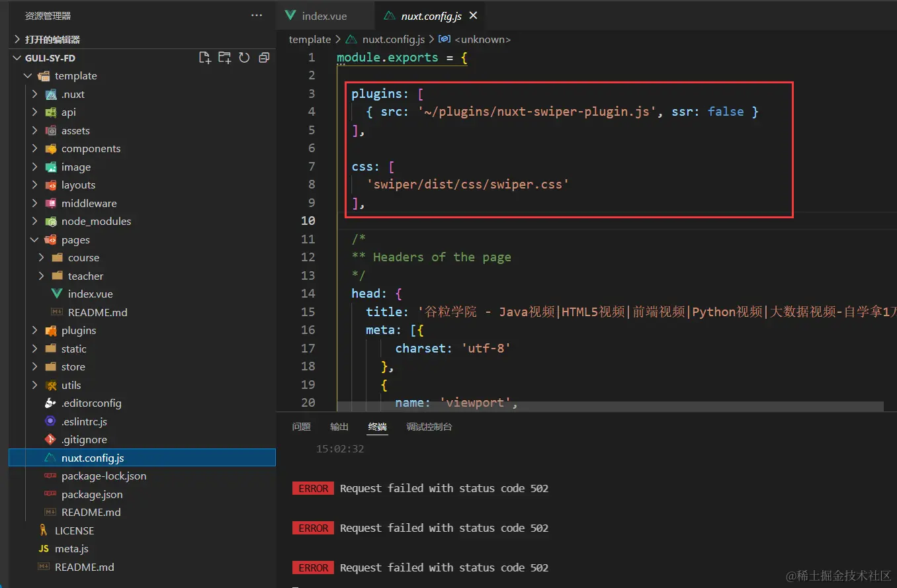Collapse the pages folder chevron
Image resolution: width=897 pixels, height=588 pixels.
tap(34, 239)
